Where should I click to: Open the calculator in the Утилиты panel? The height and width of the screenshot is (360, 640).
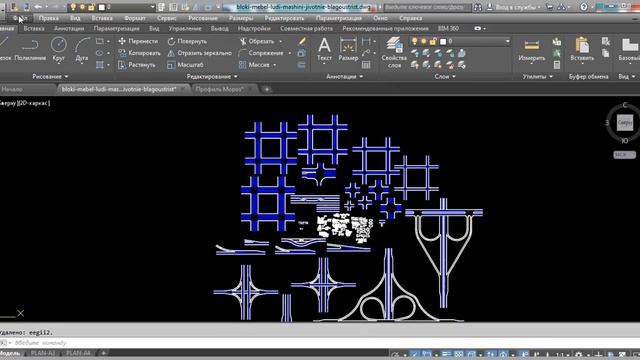(x=557, y=65)
